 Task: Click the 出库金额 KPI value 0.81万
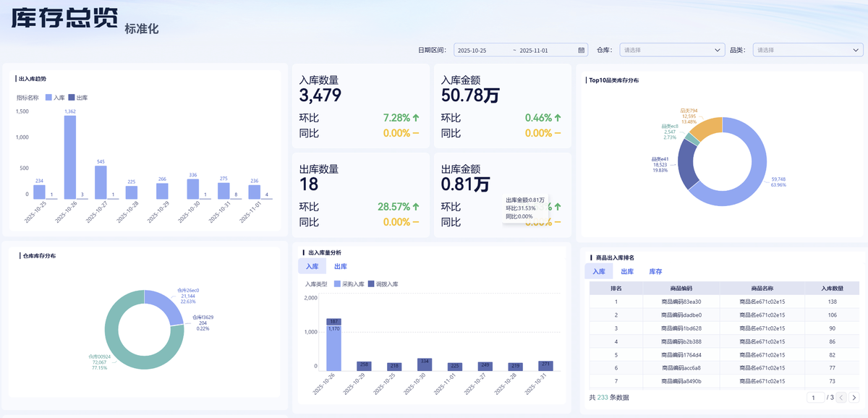pos(465,184)
